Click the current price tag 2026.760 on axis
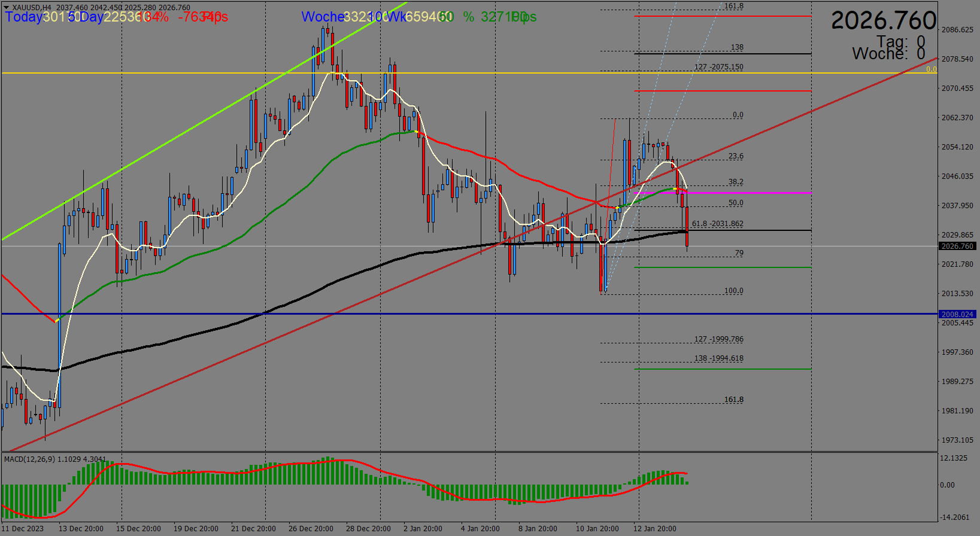The height and width of the screenshot is (536, 980). point(957,246)
